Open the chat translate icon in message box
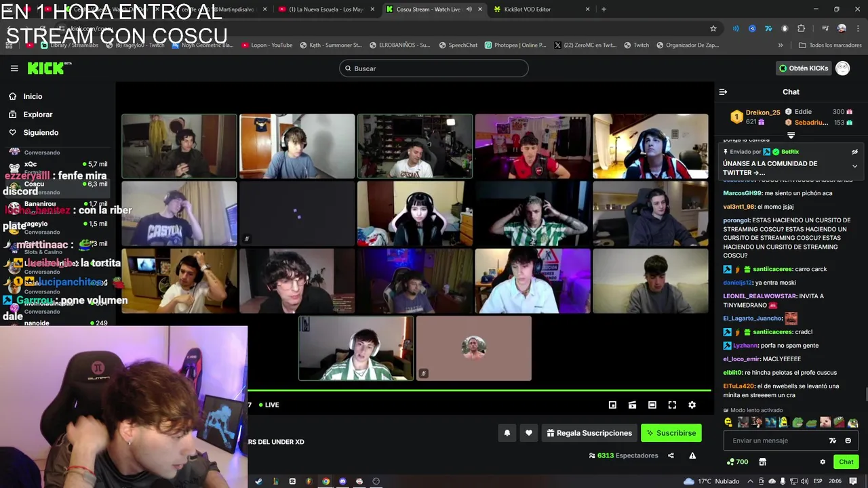This screenshot has height=488, width=868. coord(833,441)
